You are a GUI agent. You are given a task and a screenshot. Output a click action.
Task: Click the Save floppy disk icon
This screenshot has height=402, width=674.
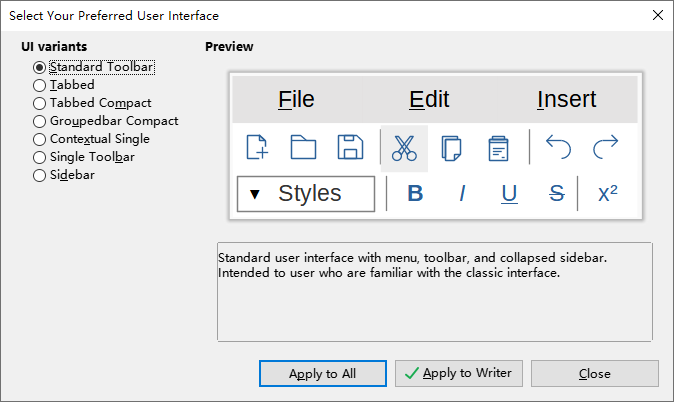click(350, 148)
